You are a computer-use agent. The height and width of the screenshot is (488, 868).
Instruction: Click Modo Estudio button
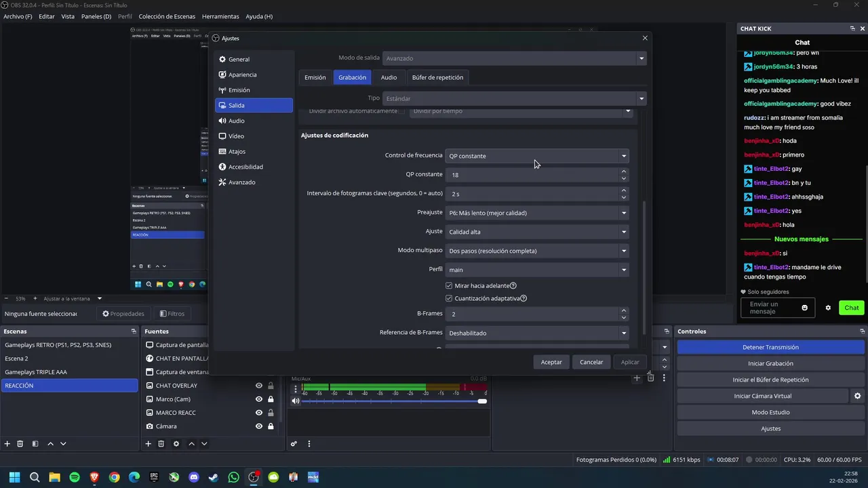[770, 412]
